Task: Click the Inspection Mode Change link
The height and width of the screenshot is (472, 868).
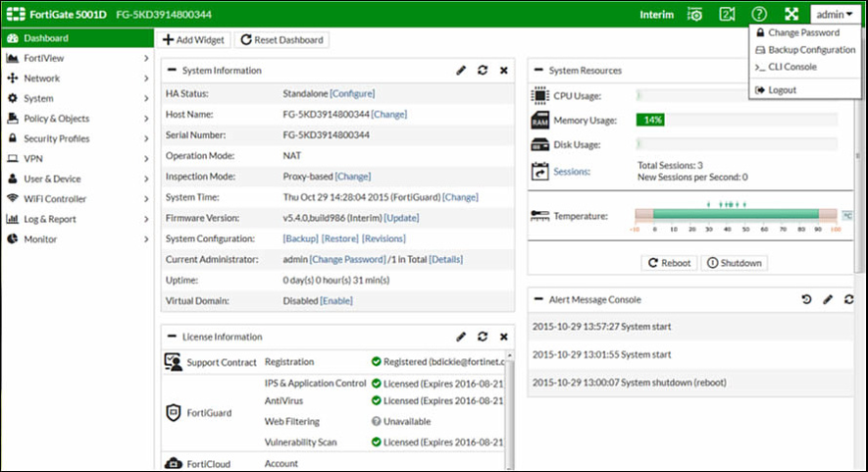Action: 353,177
